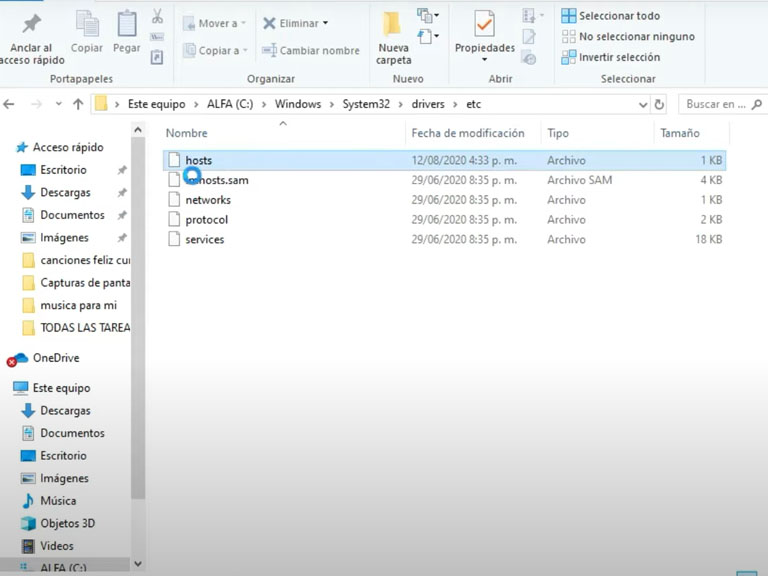This screenshot has height=576, width=768.
Task: Click the copy path small icon
Action: pyautogui.click(x=157, y=37)
